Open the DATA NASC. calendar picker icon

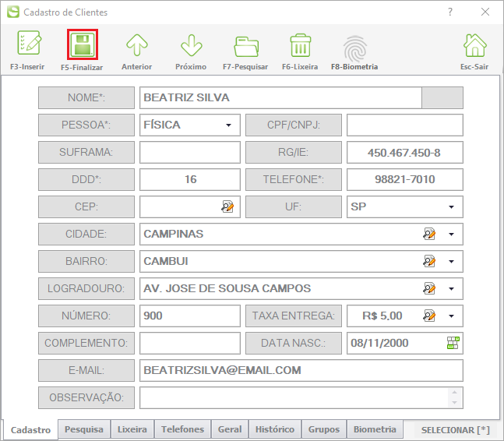[453, 343]
